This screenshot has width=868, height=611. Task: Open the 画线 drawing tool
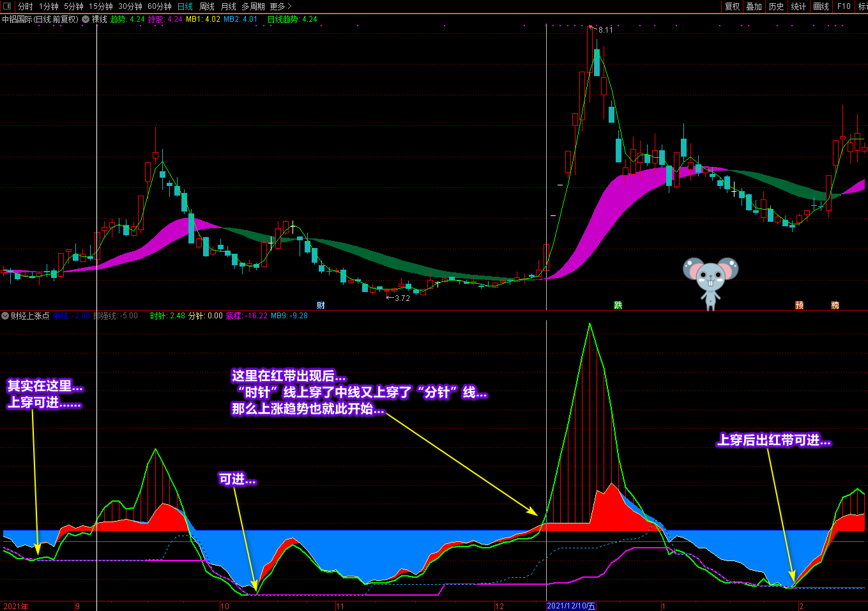tap(821, 6)
